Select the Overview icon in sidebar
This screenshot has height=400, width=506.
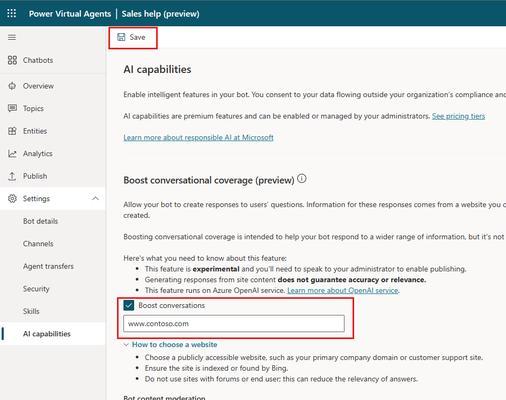pyautogui.click(x=12, y=86)
